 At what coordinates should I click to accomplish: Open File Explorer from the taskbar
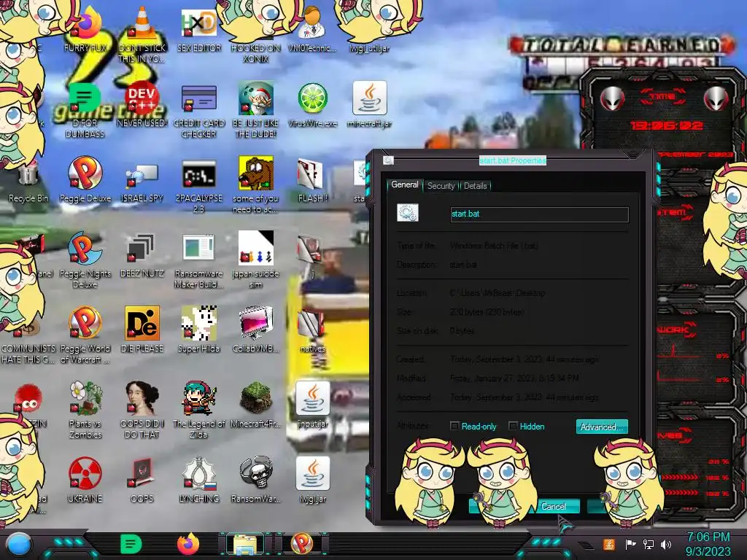(x=244, y=545)
